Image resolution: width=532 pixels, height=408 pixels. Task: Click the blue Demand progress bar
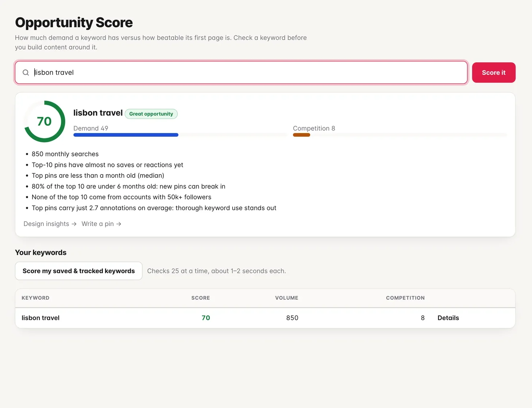(x=126, y=135)
